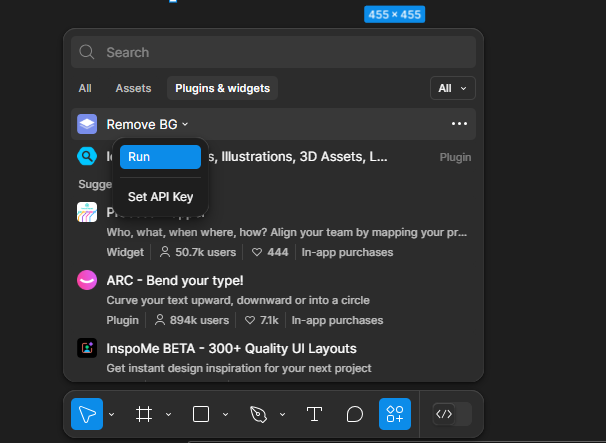The image size is (606, 443).
Task: Select the Pen tool
Action: coord(258,414)
